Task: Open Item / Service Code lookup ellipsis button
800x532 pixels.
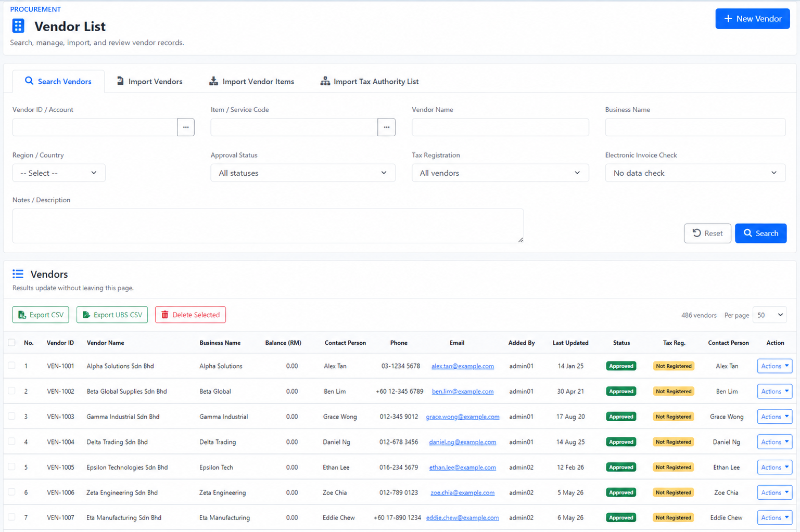Action: [x=386, y=127]
